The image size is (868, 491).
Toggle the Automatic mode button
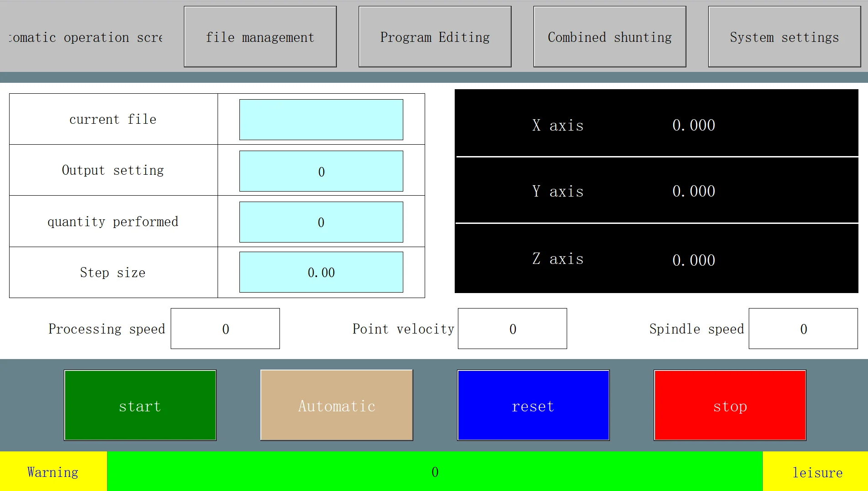click(x=337, y=405)
